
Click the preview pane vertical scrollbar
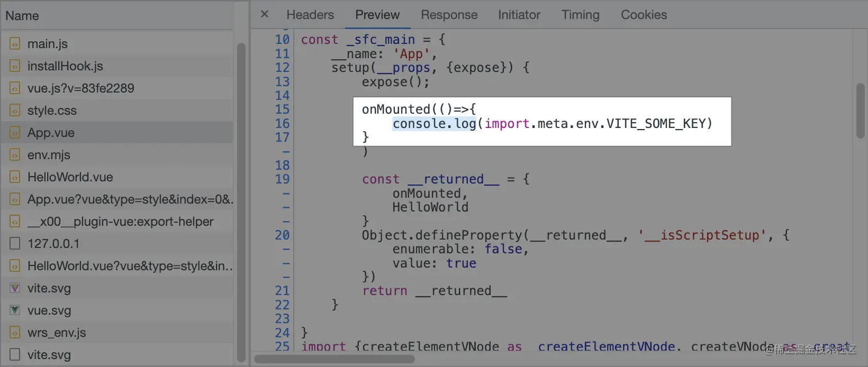click(861, 111)
